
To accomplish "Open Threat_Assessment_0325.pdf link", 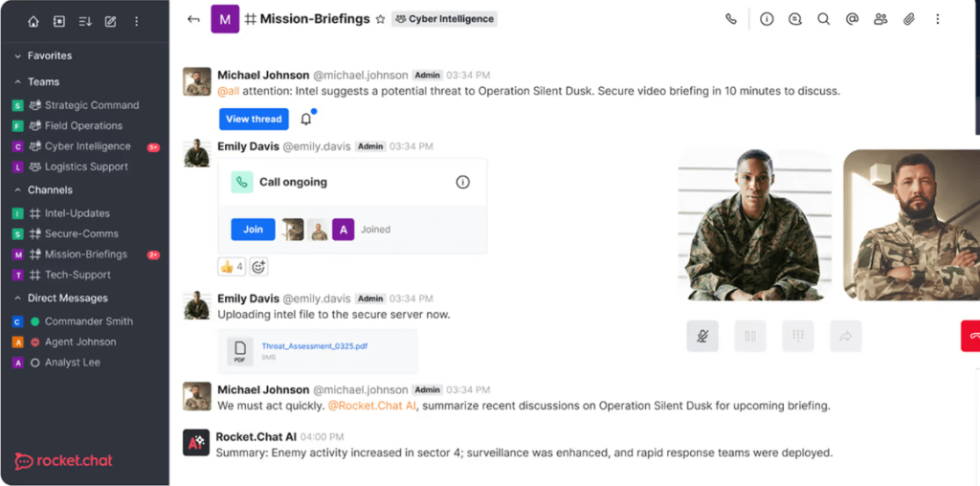I will [314, 345].
